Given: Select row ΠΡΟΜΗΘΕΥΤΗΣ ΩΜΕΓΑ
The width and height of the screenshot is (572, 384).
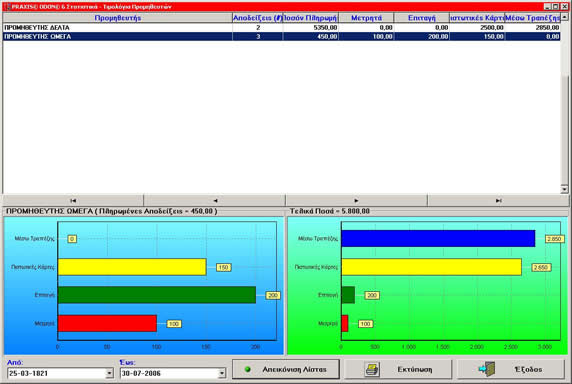Looking at the screenshot, I should (281, 36).
